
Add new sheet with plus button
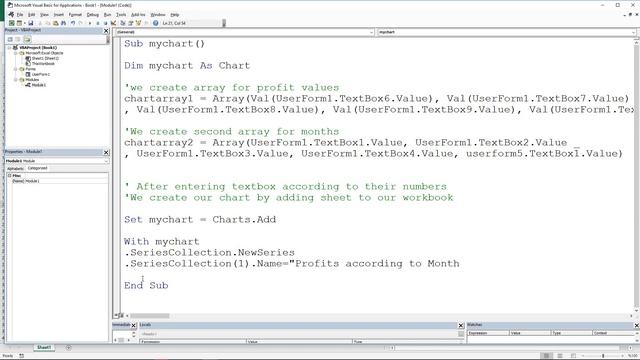click(69, 348)
